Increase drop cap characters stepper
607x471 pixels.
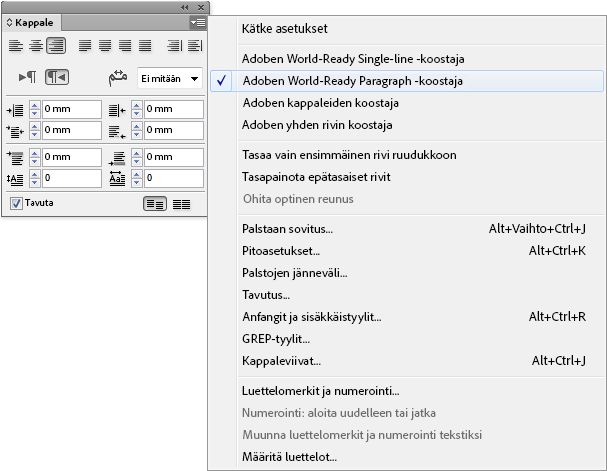coord(137,174)
